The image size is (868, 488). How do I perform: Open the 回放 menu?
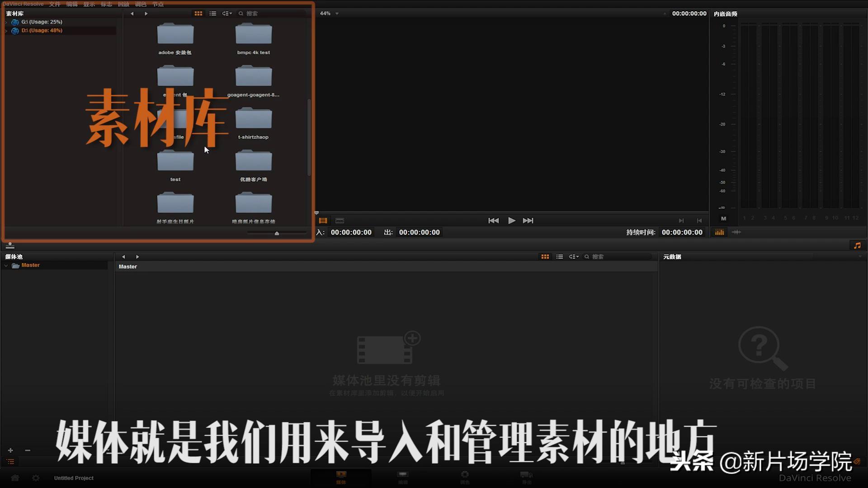click(x=123, y=4)
